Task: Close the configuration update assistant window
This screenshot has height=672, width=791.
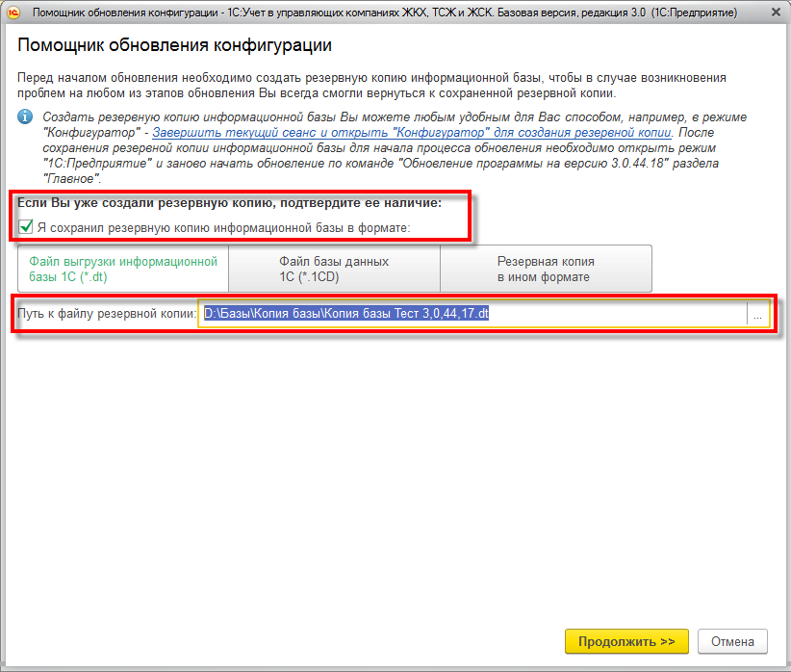Action: (x=776, y=13)
